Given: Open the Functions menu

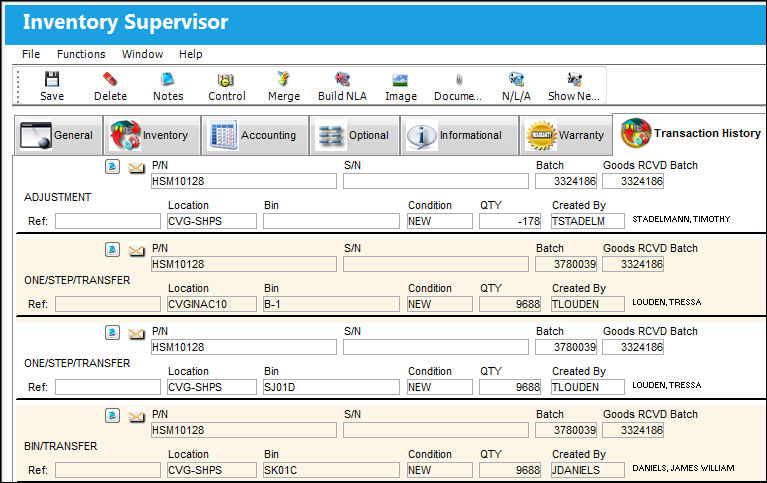Looking at the screenshot, I should 81,54.
